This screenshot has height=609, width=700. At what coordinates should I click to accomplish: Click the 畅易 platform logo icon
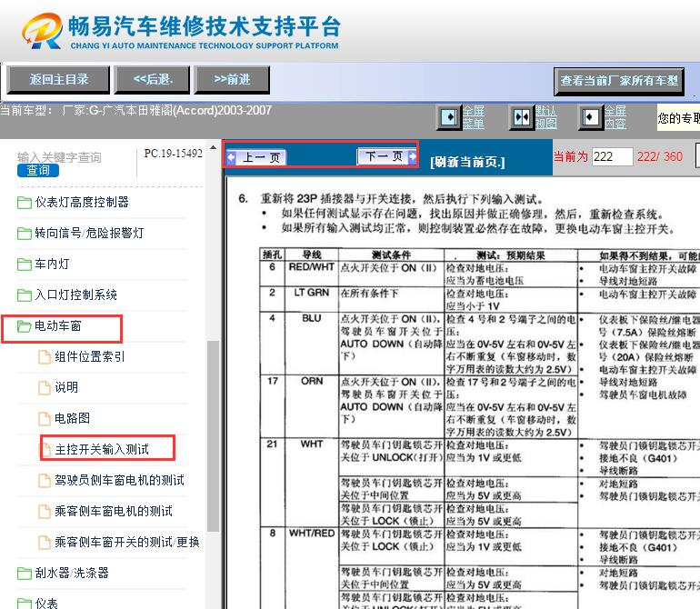[x=42, y=30]
